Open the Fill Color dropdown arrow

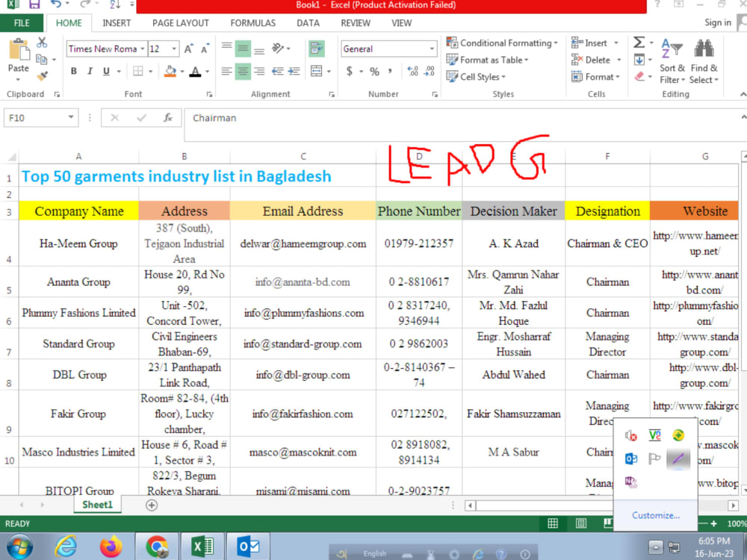[x=182, y=72]
